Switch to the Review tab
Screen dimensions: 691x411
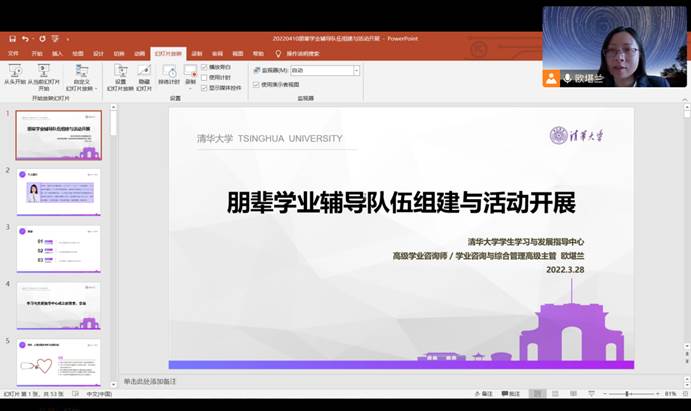(x=217, y=53)
